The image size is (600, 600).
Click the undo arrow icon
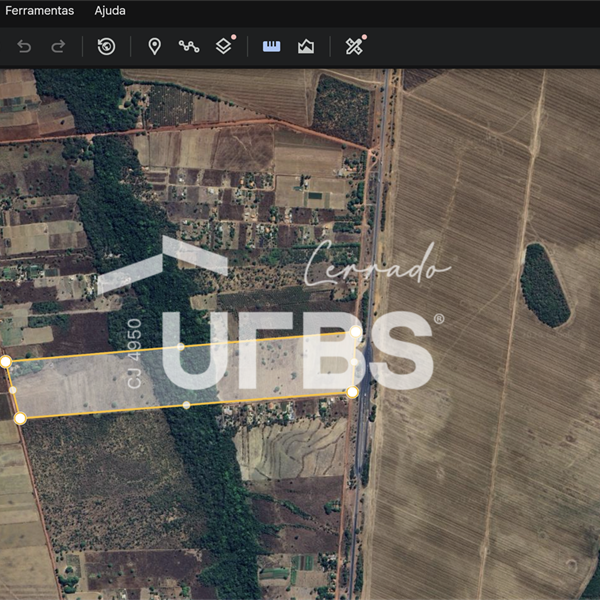click(x=25, y=46)
